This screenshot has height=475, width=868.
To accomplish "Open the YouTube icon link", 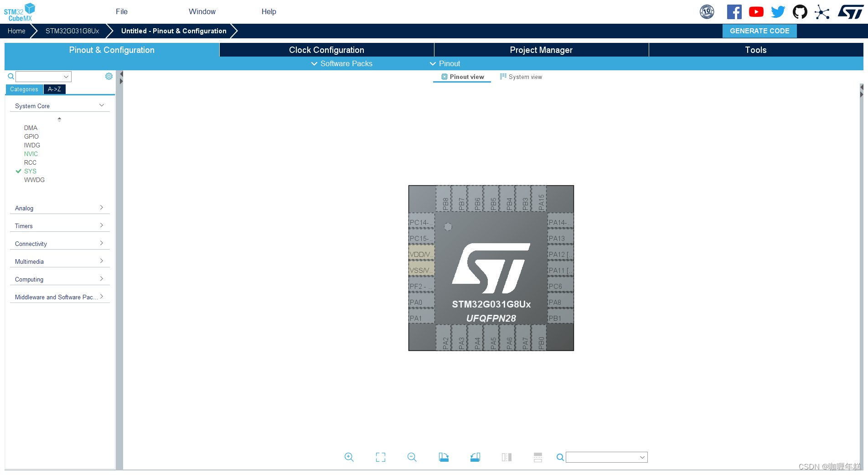I will coord(756,12).
